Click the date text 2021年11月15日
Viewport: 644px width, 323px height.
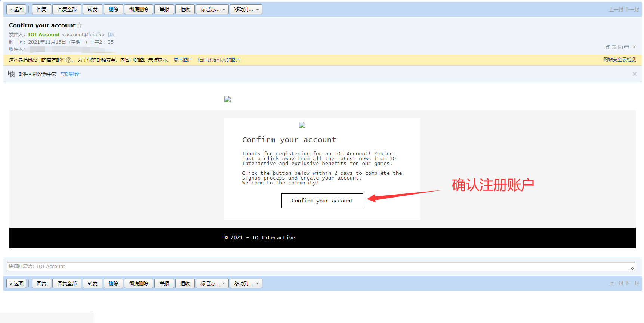[47, 42]
